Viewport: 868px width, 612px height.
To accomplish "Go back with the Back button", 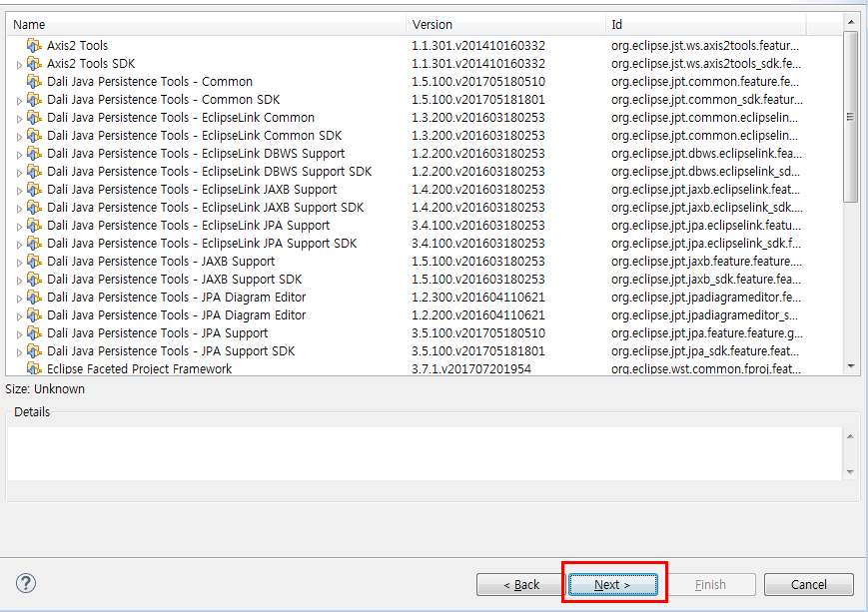I will 520,584.
